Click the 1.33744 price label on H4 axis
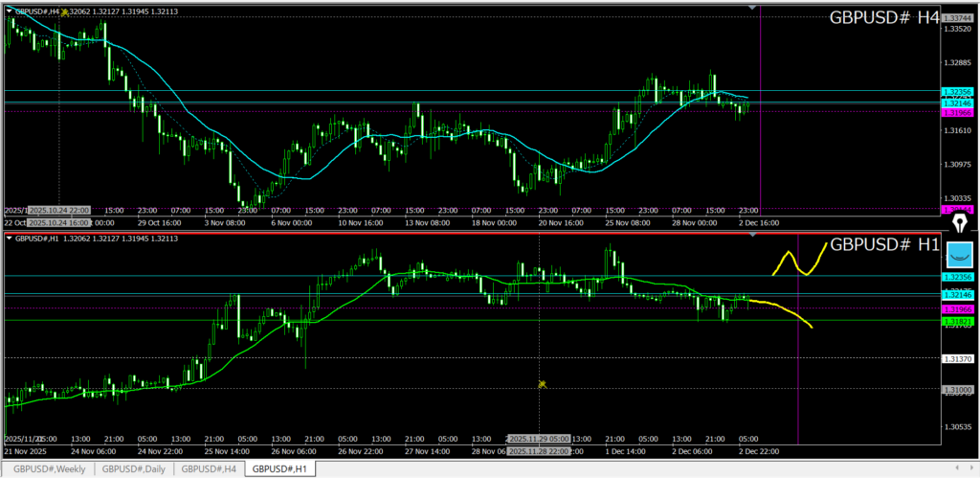This screenshot has width=980, height=478. (x=957, y=18)
